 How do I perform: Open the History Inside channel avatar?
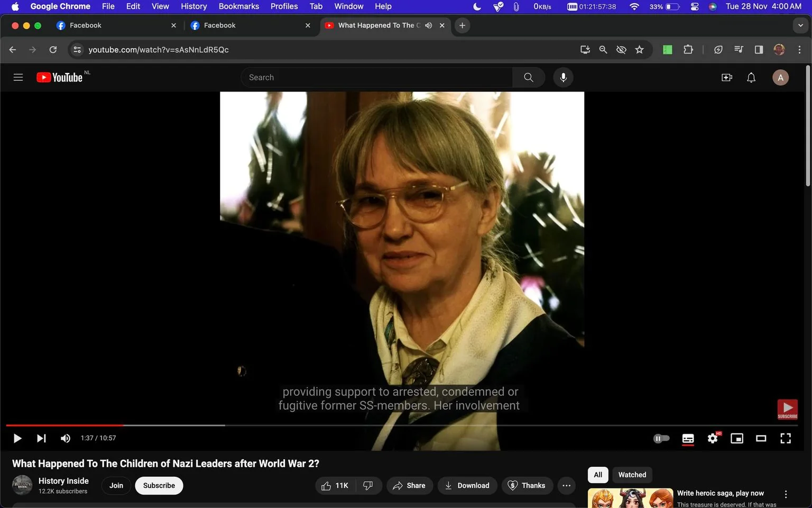[x=22, y=485]
